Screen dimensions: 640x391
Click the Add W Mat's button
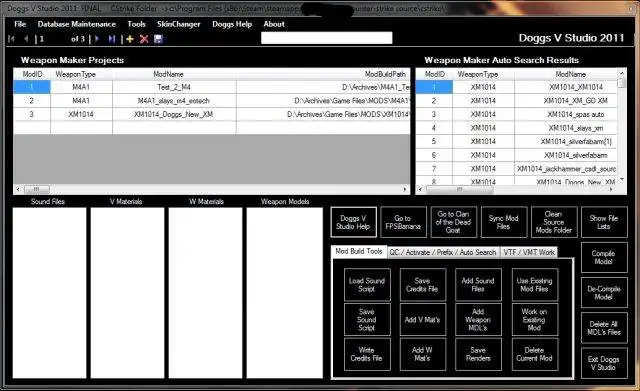pos(422,354)
